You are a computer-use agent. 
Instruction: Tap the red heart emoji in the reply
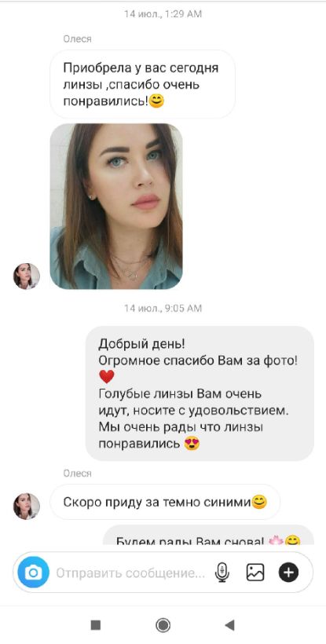[107, 377]
